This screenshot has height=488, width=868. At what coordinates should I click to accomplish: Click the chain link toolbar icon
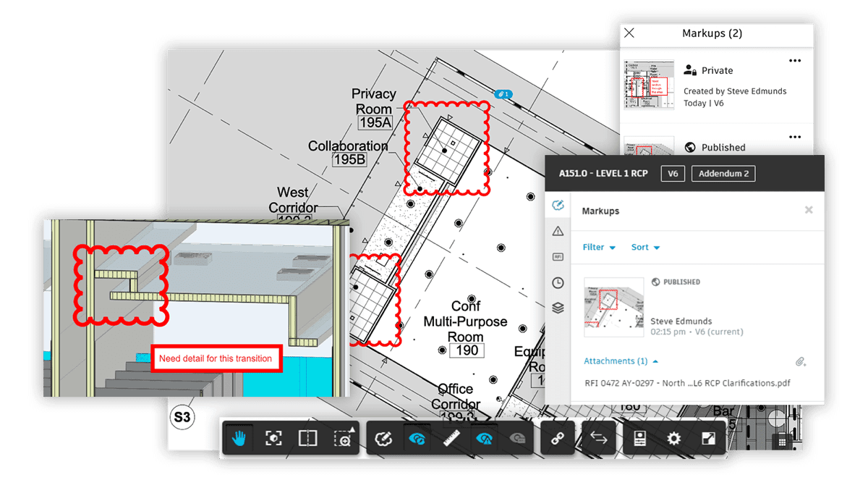[x=557, y=439]
